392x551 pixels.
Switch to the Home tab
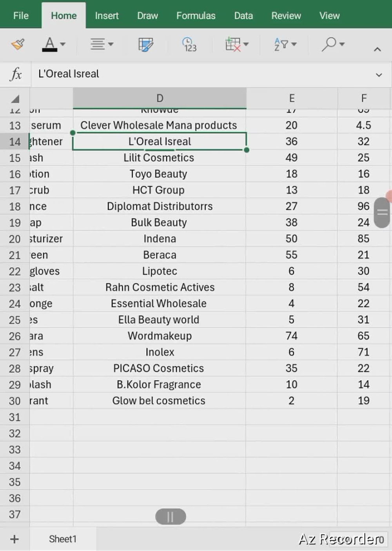click(x=64, y=16)
